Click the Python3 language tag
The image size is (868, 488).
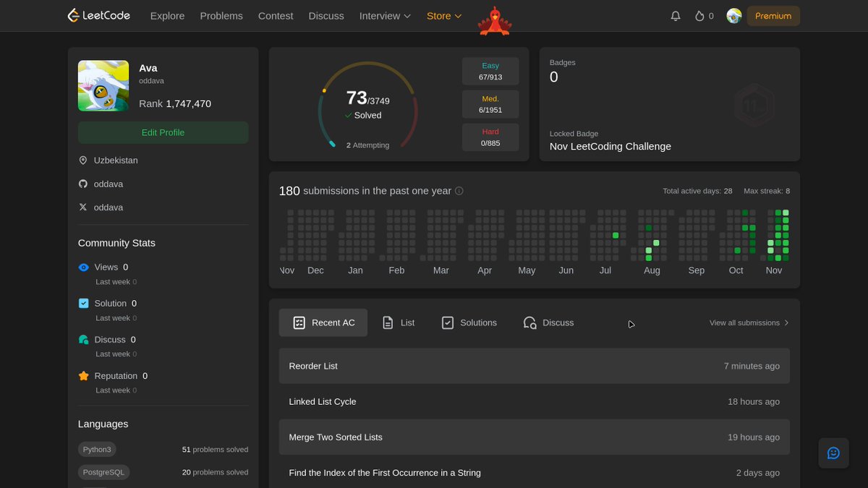[x=97, y=449]
